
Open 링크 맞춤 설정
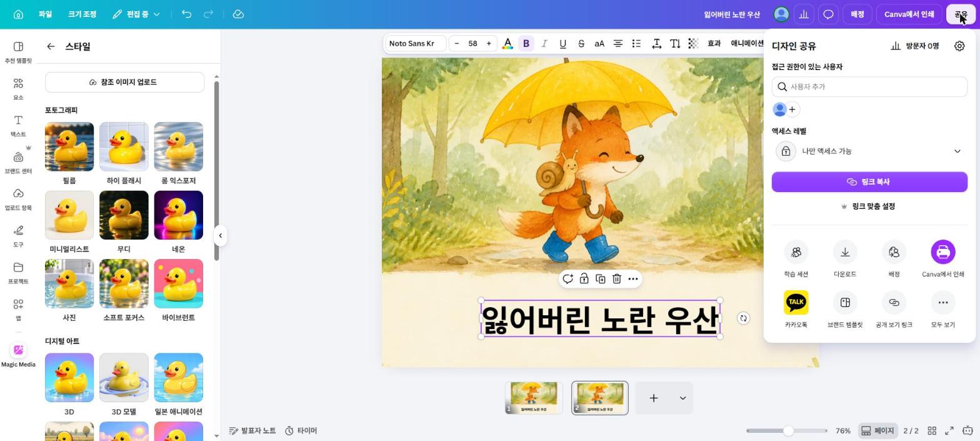click(x=869, y=206)
